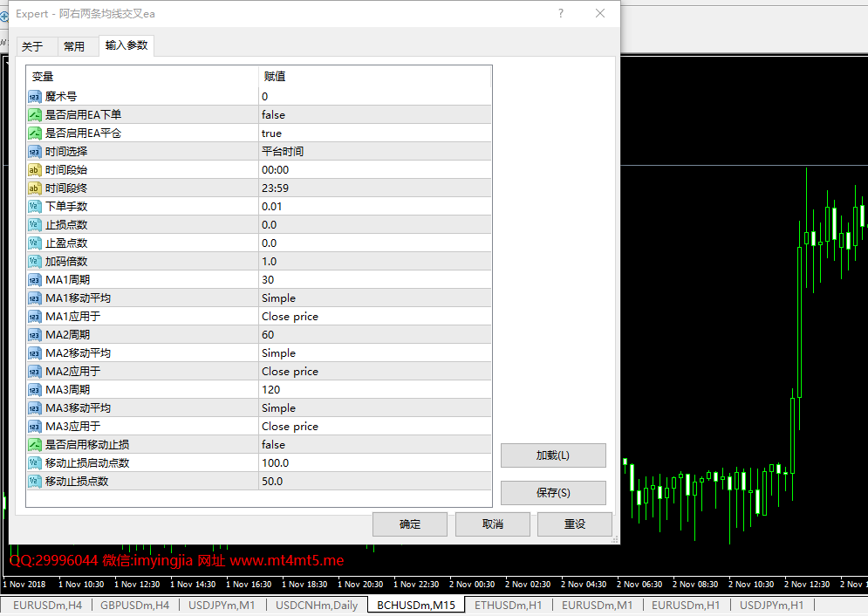Viewport: 868px width, 616px height.
Task: Open the Simple value for MA3移动平均
Action: [375, 407]
